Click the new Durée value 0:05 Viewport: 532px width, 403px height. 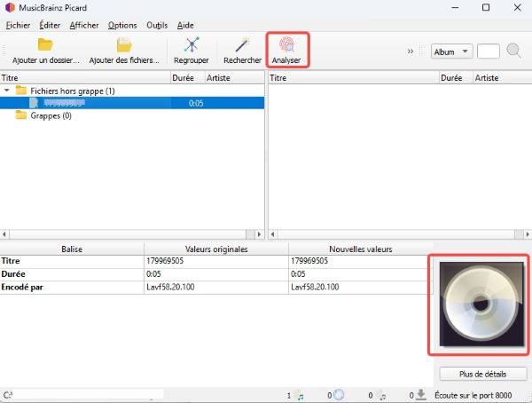(298, 274)
